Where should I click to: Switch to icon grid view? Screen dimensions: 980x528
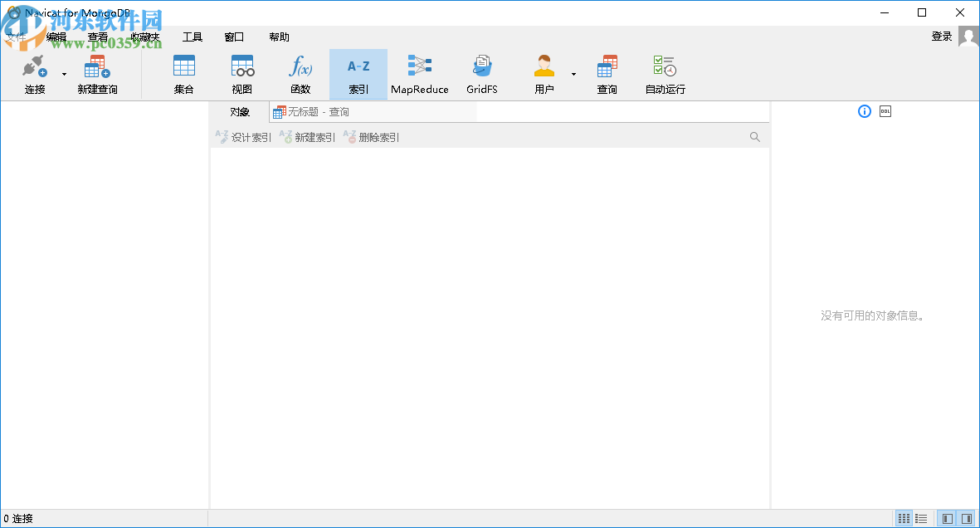pos(904,519)
